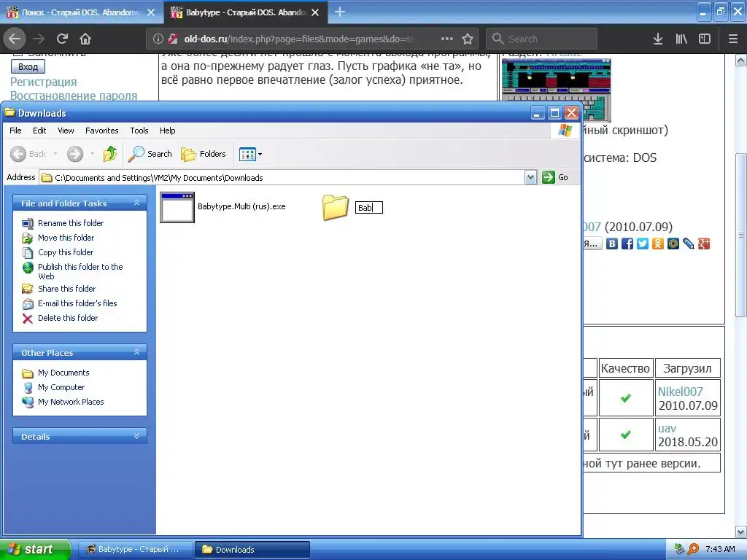Screen dimensions: 747x560
Task: Close the Babytype browser tab
Action: click(x=315, y=12)
